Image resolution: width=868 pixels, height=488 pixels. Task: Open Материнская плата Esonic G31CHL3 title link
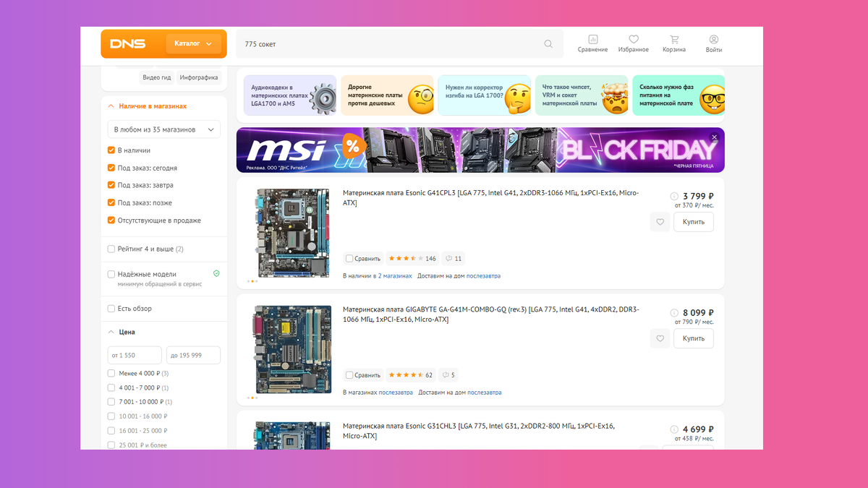pyautogui.click(x=479, y=431)
